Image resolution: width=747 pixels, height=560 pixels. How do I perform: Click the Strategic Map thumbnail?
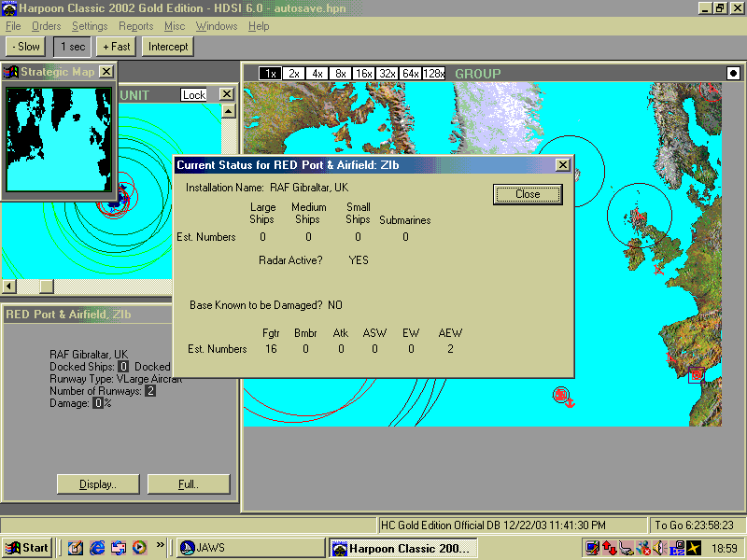point(59,139)
